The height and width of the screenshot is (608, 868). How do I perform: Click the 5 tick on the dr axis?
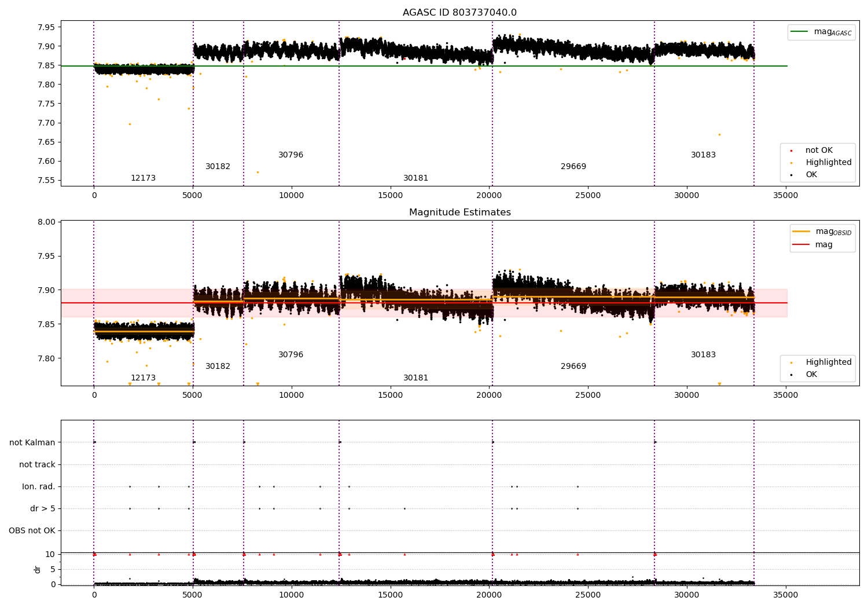pos(53,570)
